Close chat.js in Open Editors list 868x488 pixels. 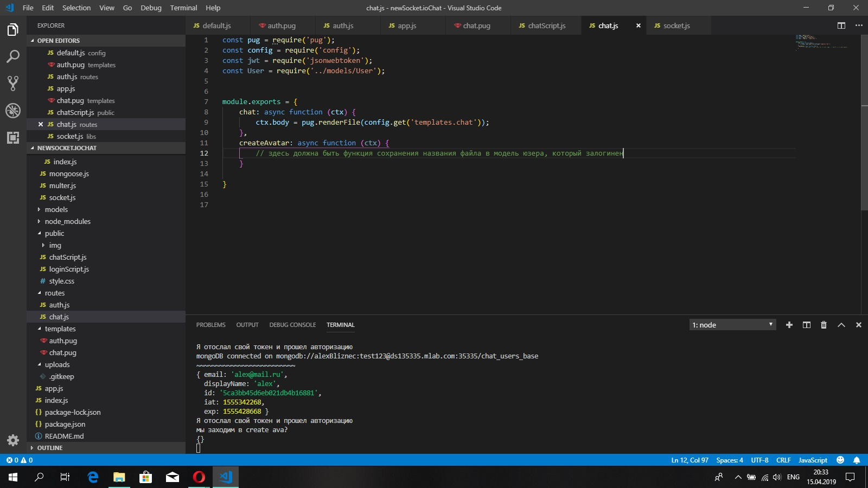coord(41,124)
